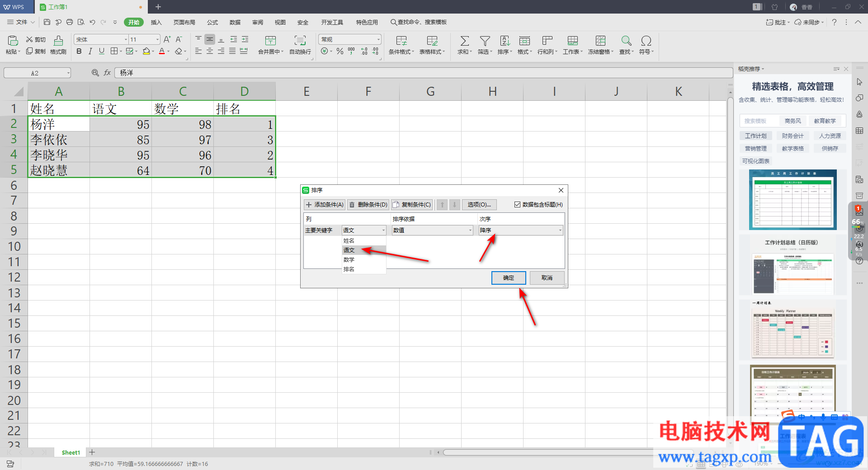
Task: Open the Insert ribbon tab
Action: pyautogui.click(x=156, y=22)
